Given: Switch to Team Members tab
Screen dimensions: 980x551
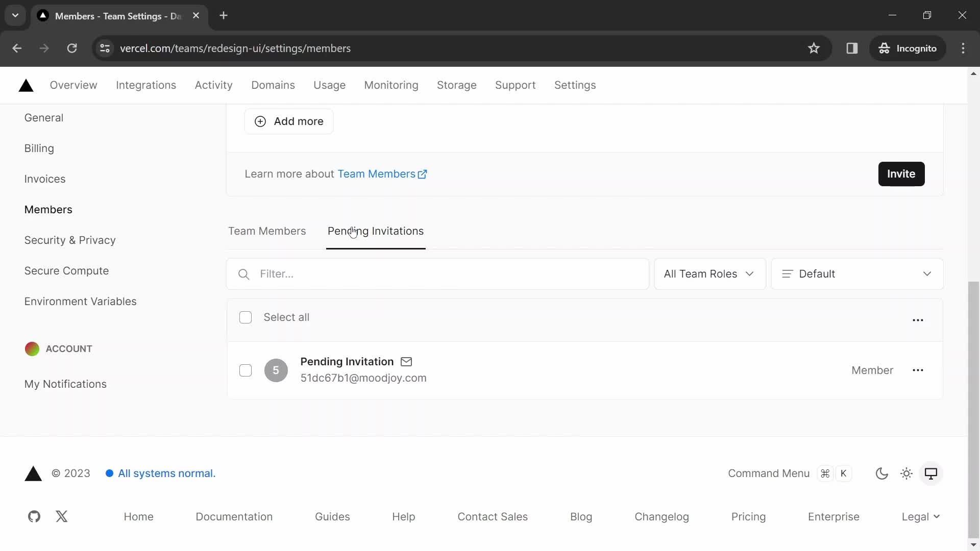Looking at the screenshot, I should 267,231.
